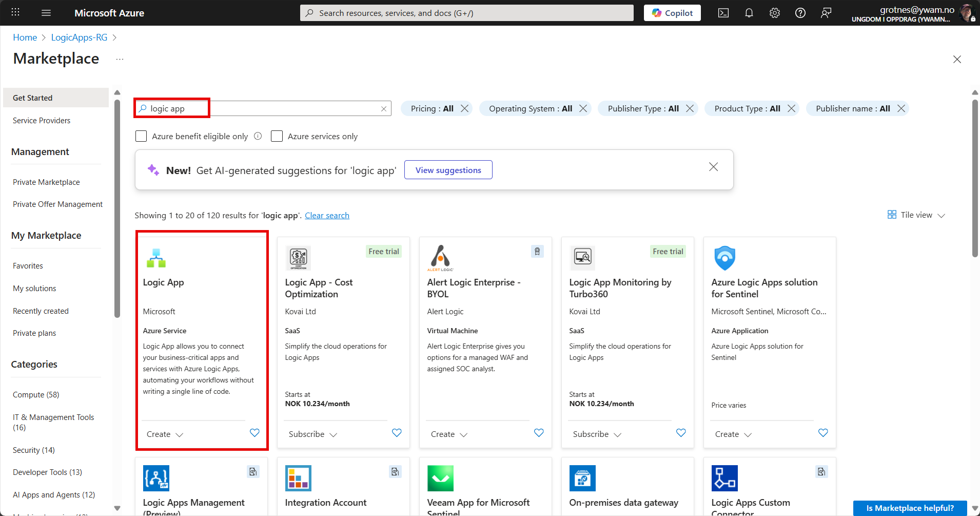Open the Product Type filter options
Image resolution: width=980 pixels, height=516 pixels.
pos(747,108)
